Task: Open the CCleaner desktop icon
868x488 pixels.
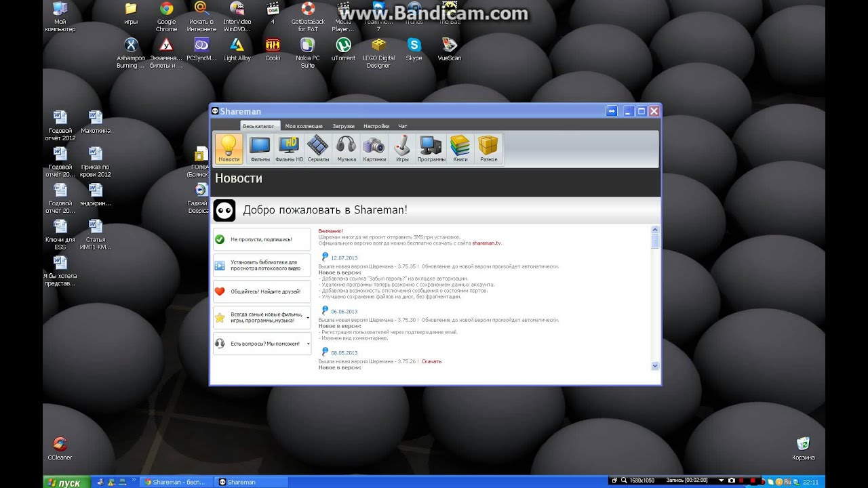Action: point(60,449)
